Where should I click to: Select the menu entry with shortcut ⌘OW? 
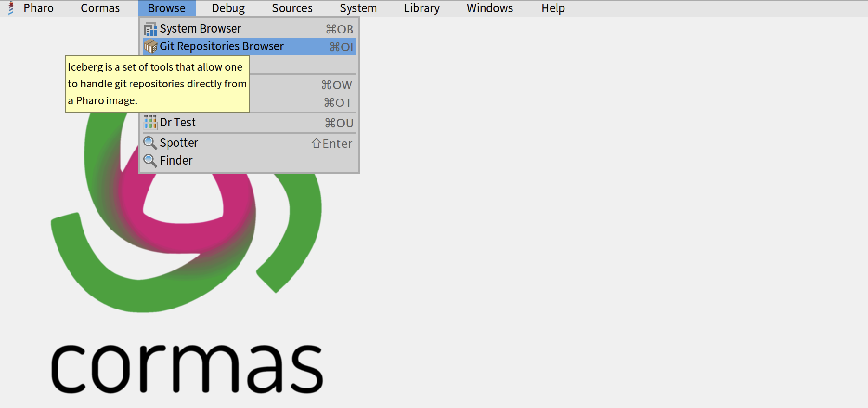pyautogui.click(x=302, y=85)
